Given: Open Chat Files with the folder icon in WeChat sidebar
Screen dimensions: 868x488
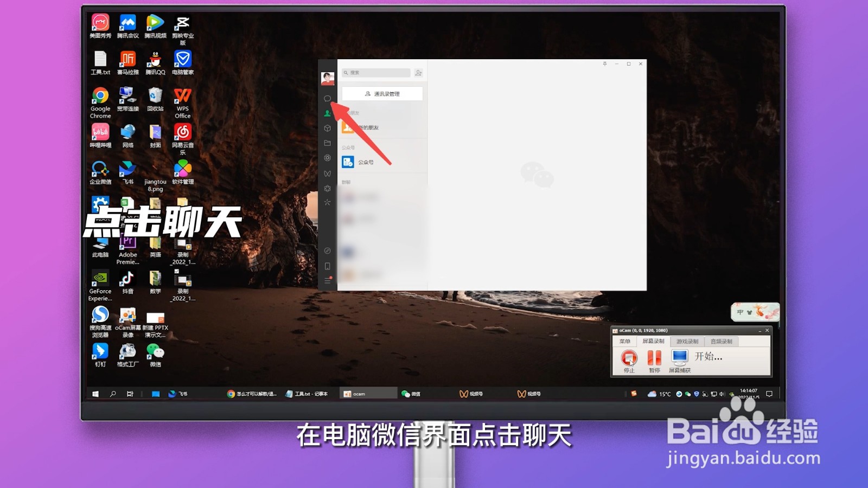Looking at the screenshot, I should pos(327,143).
